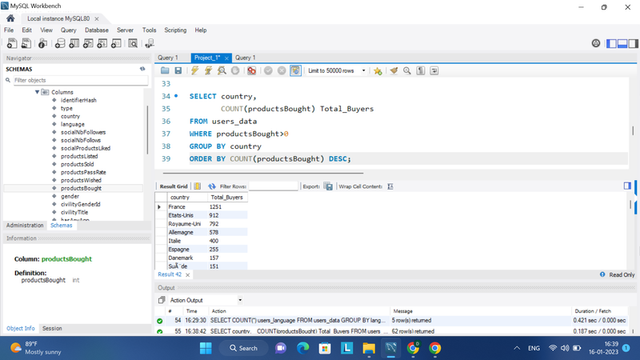Click Filter objects search field
Image resolution: width=640 pixels, height=360 pixels.
tap(80, 80)
